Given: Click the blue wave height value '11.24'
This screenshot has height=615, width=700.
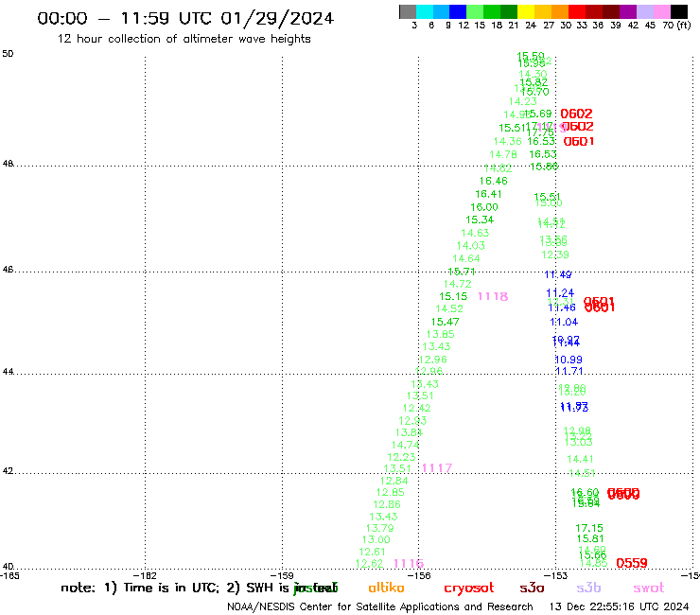Looking at the screenshot, I should pyautogui.click(x=560, y=293).
